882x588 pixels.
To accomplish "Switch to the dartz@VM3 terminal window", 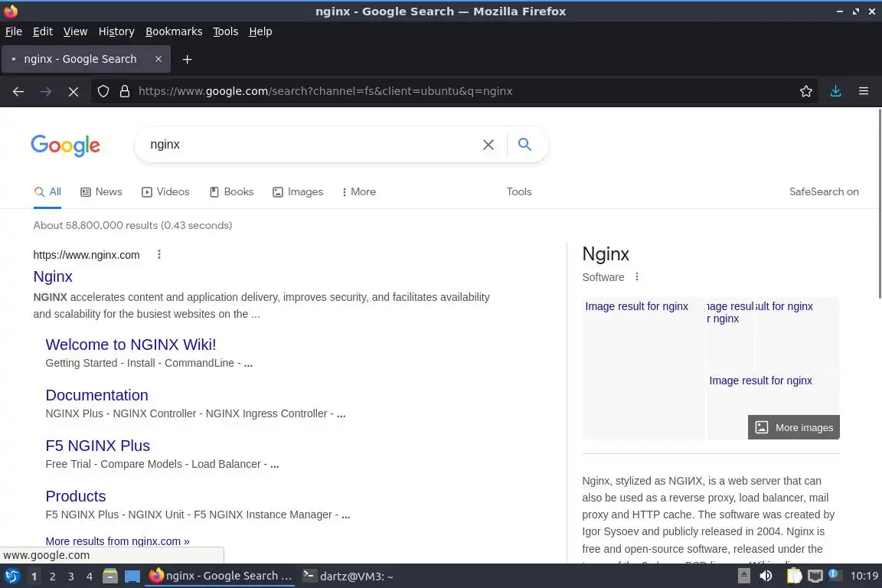I will [348, 577].
